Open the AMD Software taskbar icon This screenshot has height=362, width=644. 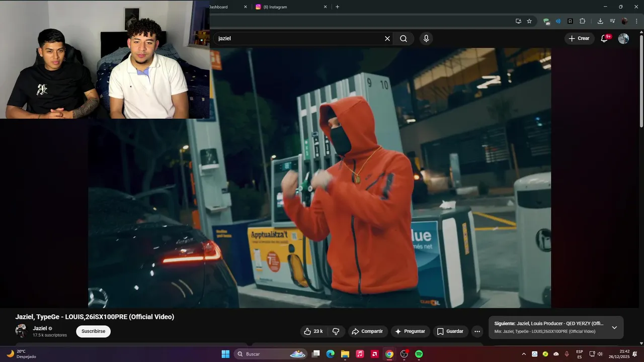[x=374, y=354]
